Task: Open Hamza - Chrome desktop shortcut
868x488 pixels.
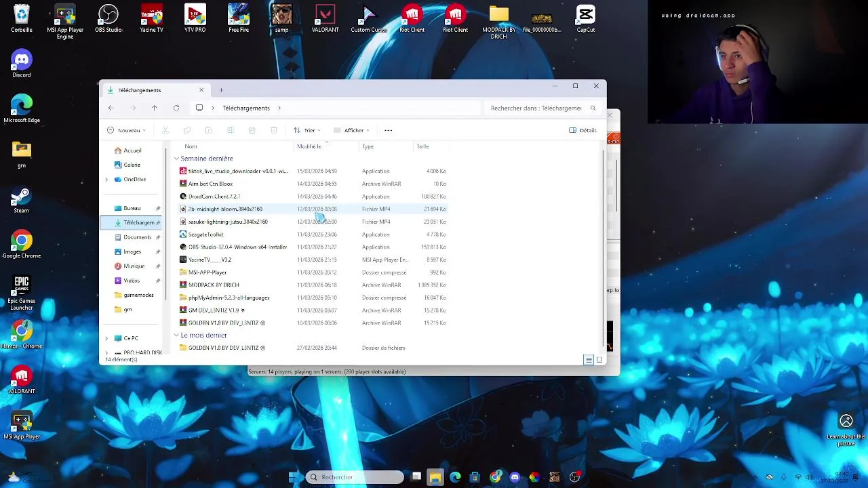Action: click(x=22, y=335)
